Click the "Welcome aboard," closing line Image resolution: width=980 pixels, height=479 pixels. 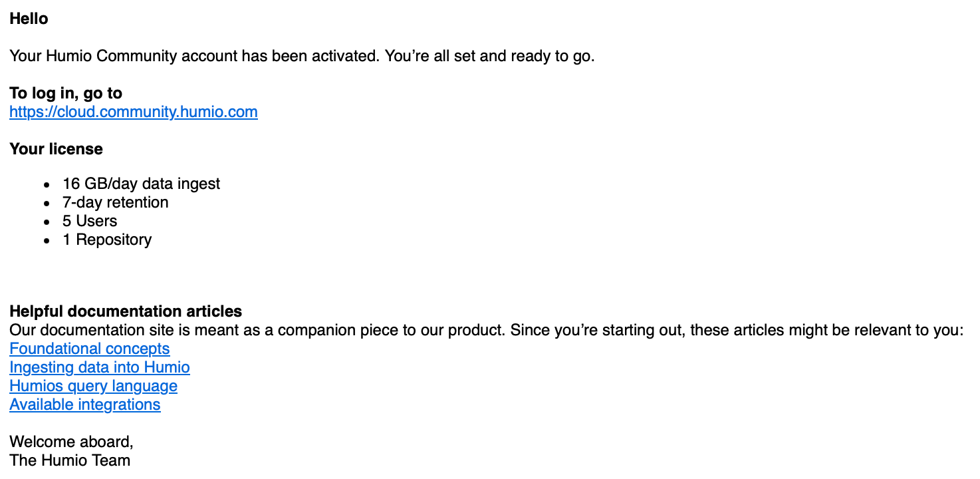pyautogui.click(x=71, y=442)
